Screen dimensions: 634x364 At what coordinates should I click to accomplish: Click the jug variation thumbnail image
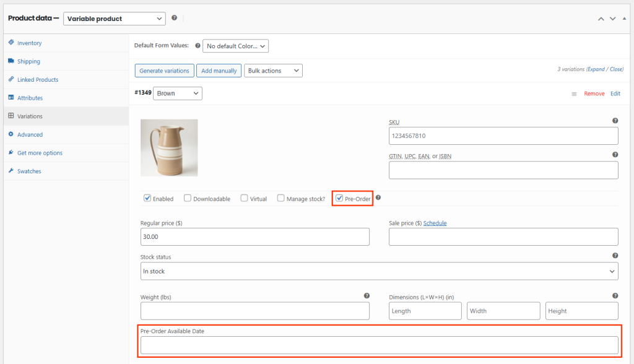[x=169, y=147]
